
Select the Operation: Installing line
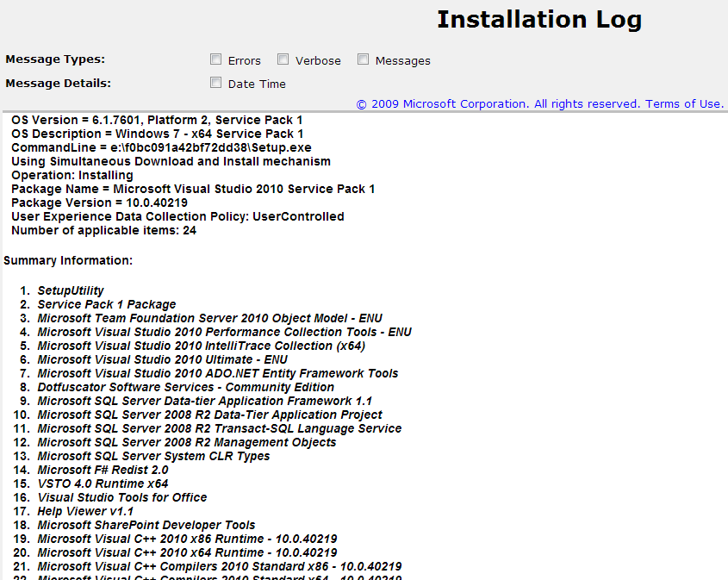(72, 176)
